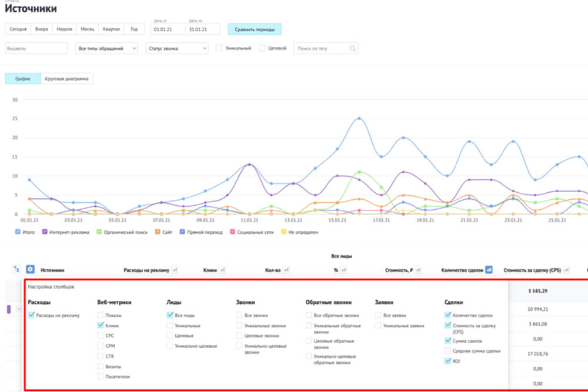Screen dimensions: 588x392
Task: Uncheck the Клики column checkbox
Action: pos(100,325)
